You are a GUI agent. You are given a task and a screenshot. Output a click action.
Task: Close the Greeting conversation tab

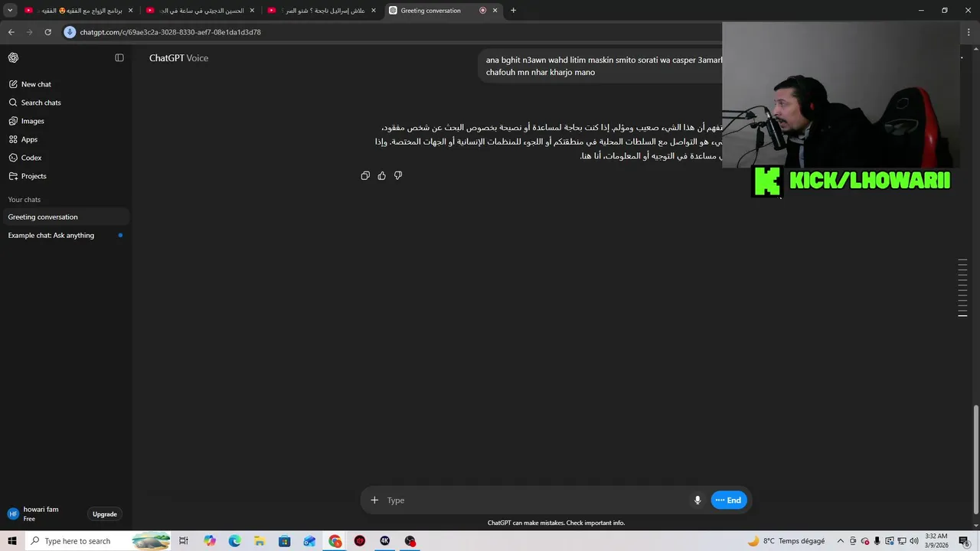click(x=495, y=11)
